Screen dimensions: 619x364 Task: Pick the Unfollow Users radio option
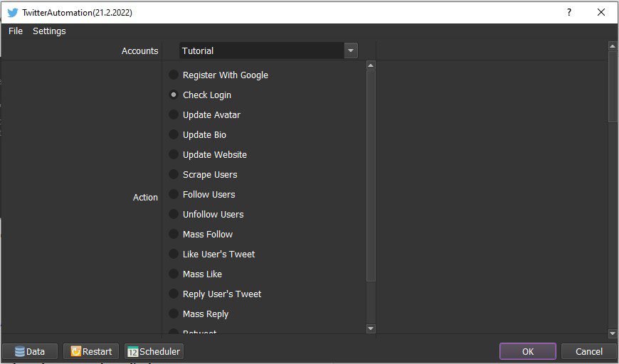(x=206, y=214)
